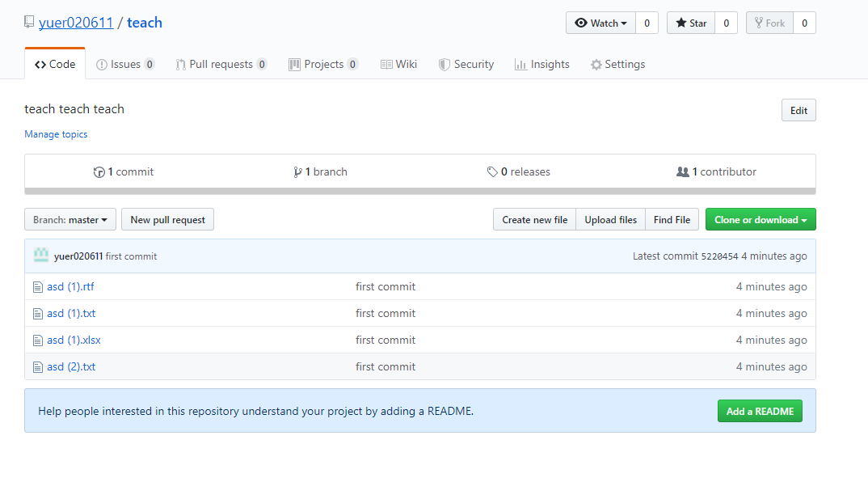868x478 pixels.
Task: Click the repository book icon beside yuer020611
Action: pyautogui.click(x=29, y=22)
